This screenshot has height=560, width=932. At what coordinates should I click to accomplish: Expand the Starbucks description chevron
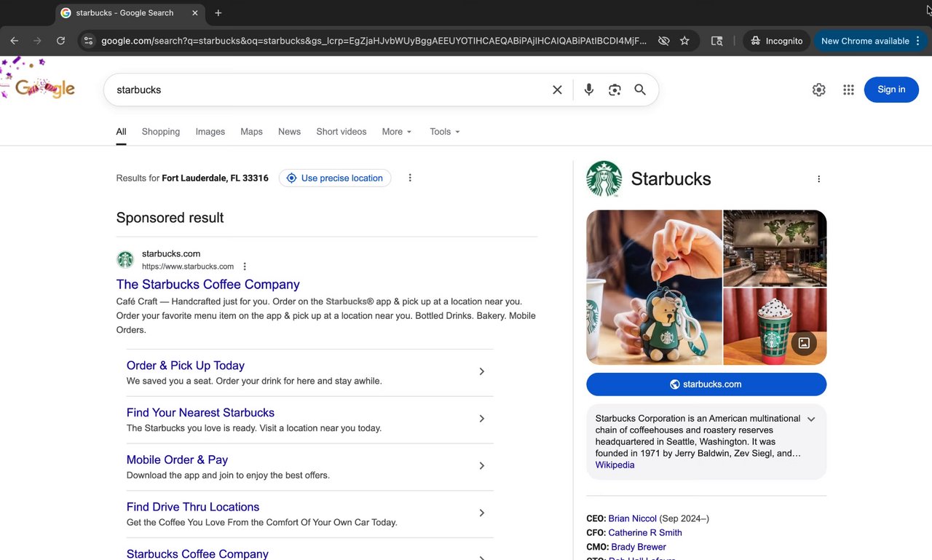click(811, 419)
